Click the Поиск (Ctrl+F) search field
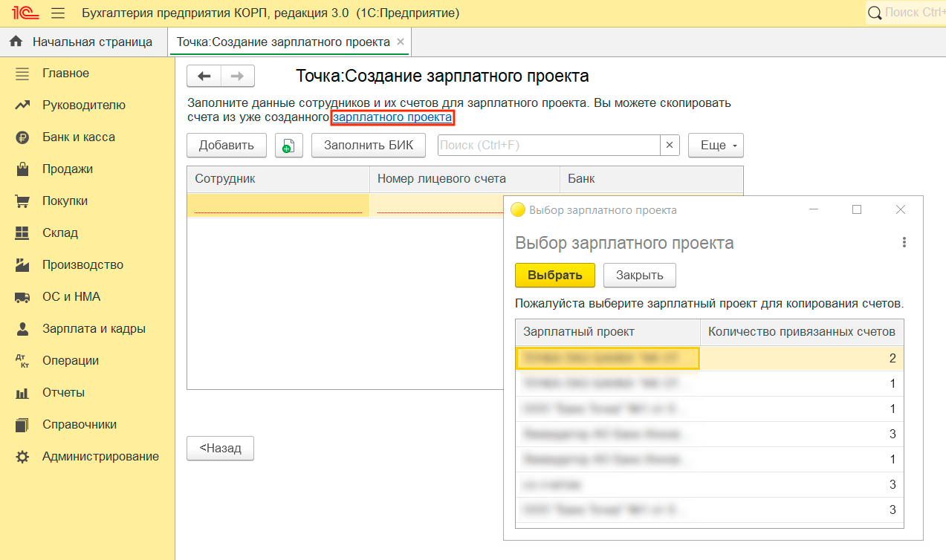The height and width of the screenshot is (560, 946). 548,146
